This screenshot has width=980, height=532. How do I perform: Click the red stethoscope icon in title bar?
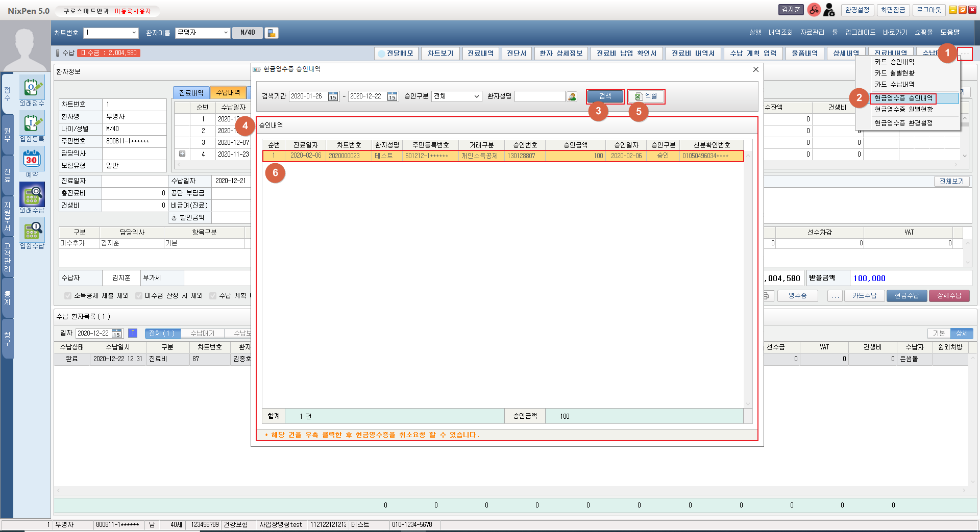(814, 10)
